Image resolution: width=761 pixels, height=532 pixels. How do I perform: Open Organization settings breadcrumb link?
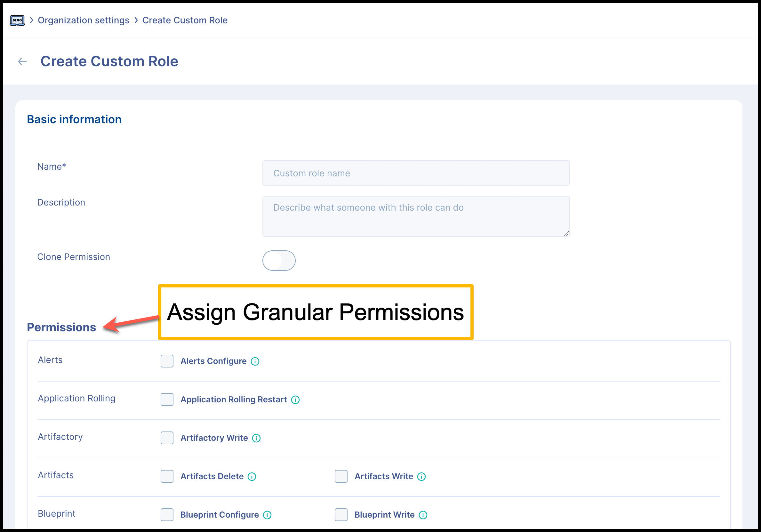click(84, 20)
